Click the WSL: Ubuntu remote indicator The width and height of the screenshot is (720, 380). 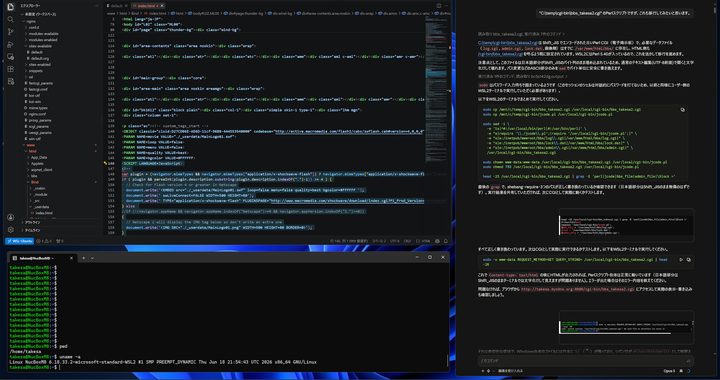pos(19,241)
